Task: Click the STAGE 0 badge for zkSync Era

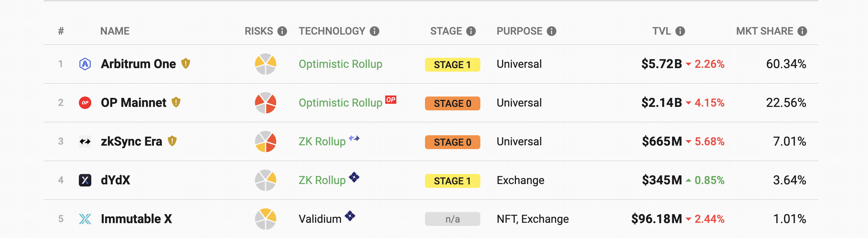Action: tap(453, 142)
